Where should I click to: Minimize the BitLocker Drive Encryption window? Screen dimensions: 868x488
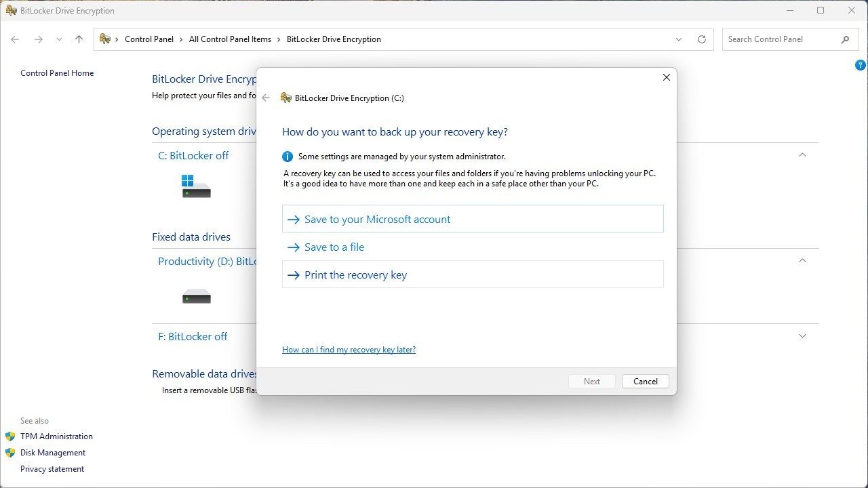(789, 10)
